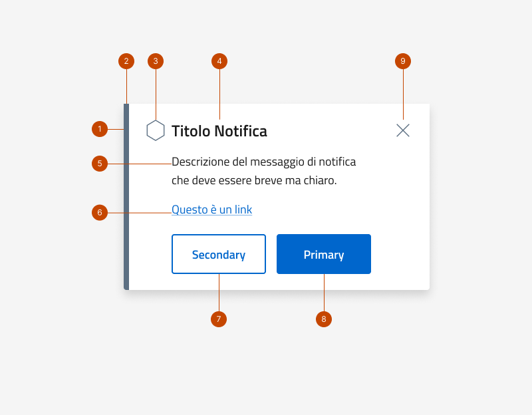Click annotation marker number 3 above the hexagon
Viewport: 532px width, 415px height.
(155, 61)
